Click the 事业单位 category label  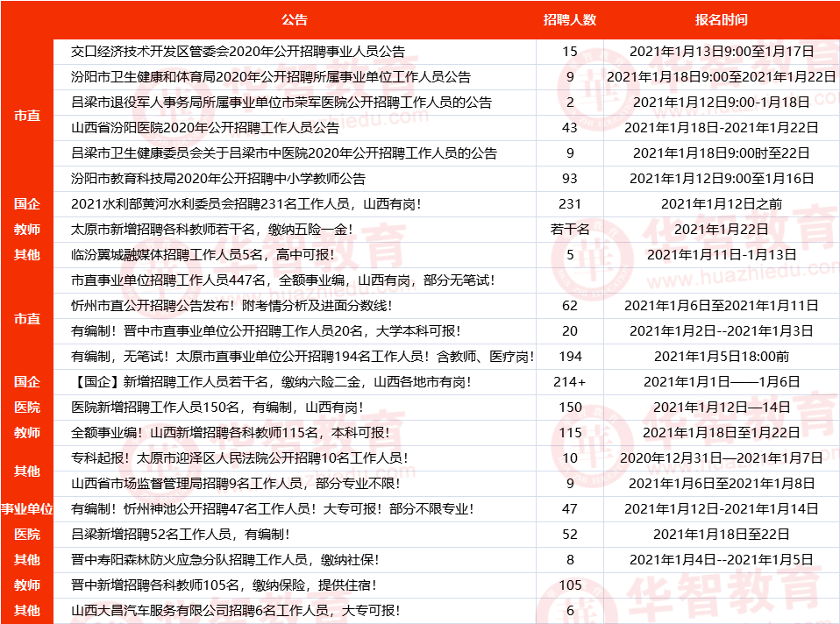(x=27, y=509)
